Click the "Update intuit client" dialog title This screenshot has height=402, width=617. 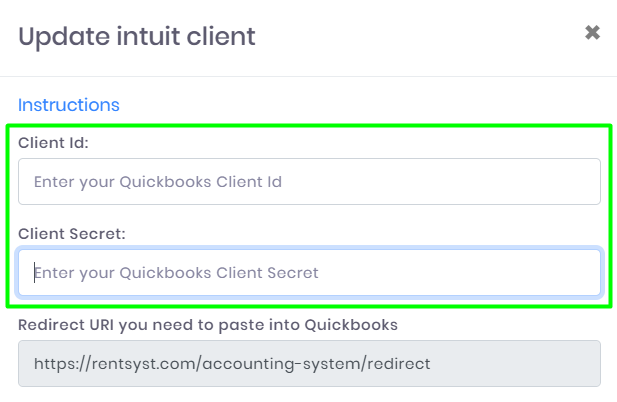point(137,37)
